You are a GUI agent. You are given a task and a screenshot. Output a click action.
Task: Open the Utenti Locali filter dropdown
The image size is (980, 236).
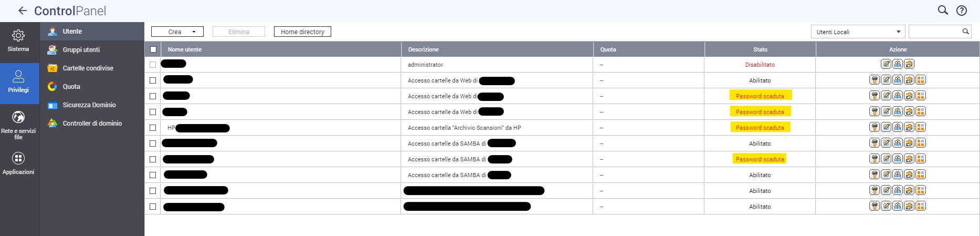858,32
